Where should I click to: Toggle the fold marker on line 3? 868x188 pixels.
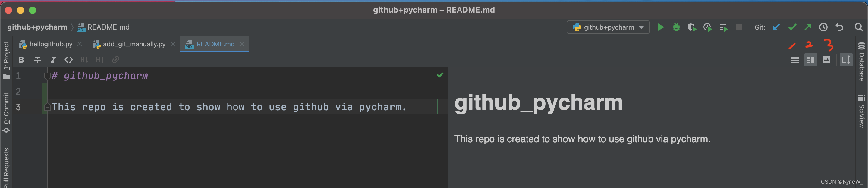(48, 107)
